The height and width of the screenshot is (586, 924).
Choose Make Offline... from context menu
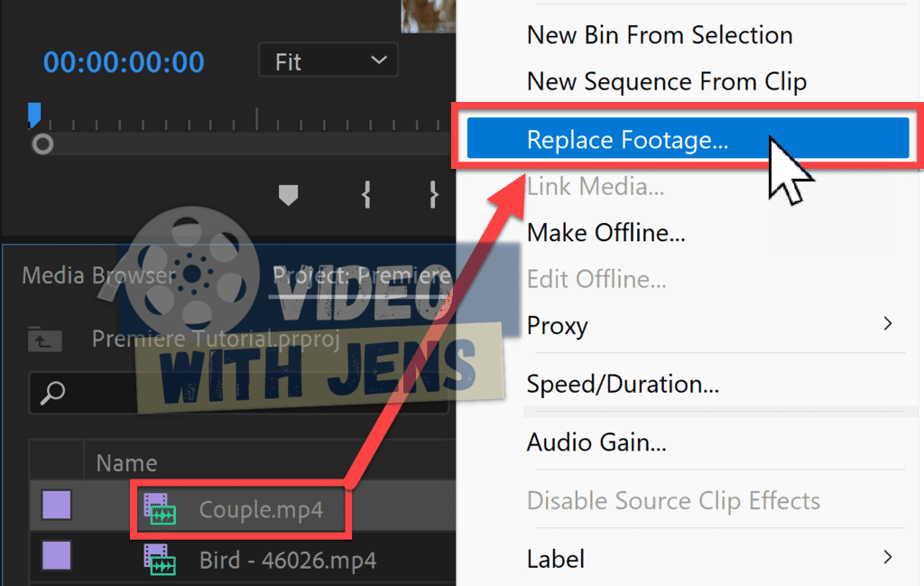pyautogui.click(x=605, y=233)
